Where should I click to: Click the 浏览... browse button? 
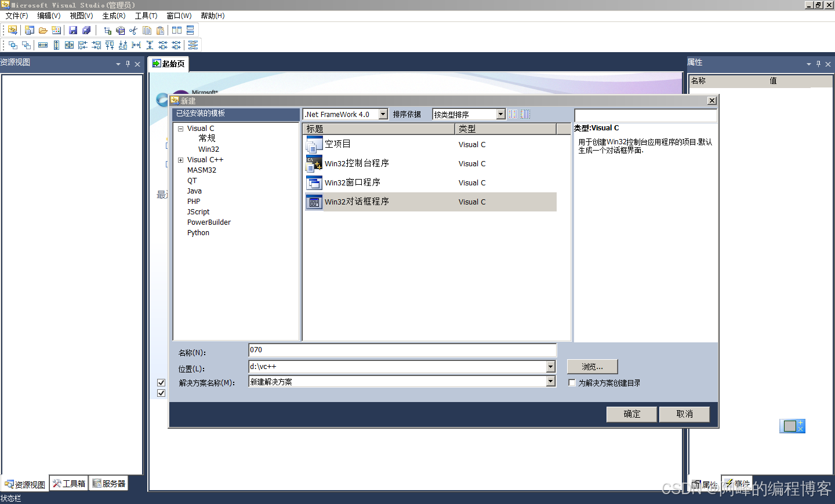click(x=592, y=367)
